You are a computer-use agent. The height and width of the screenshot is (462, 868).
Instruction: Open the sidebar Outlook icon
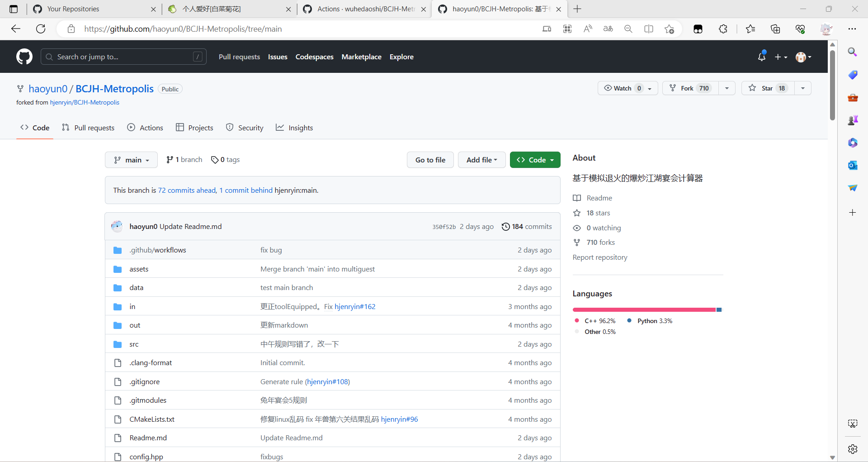pyautogui.click(x=853, y=165)
